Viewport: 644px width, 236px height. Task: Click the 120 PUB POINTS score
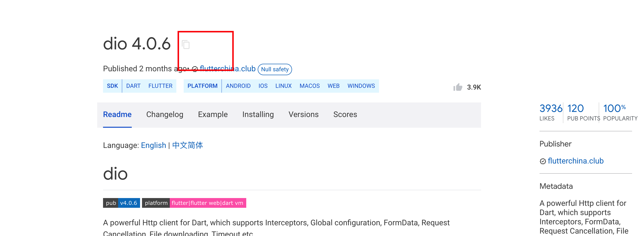point(583,112)
